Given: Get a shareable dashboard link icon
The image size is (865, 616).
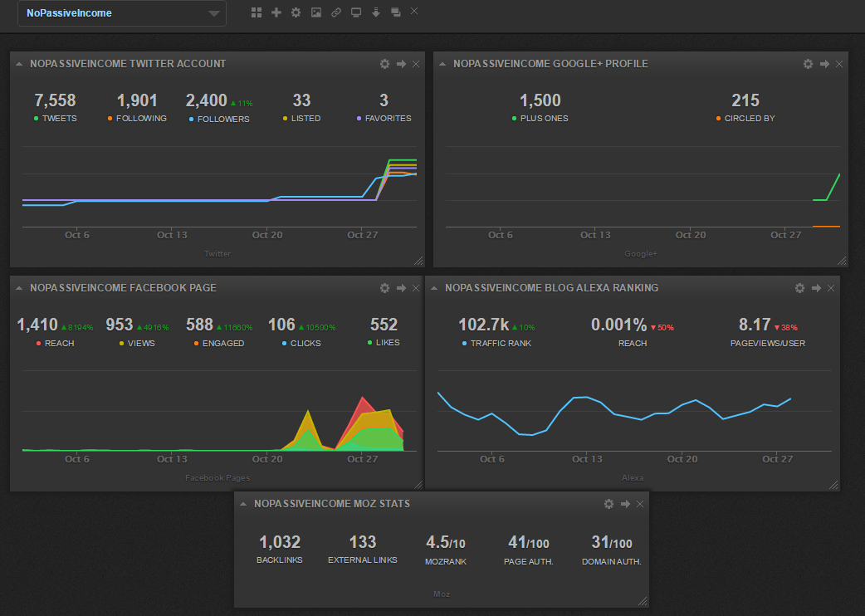Looking at the screenshot, I should (336, 12).
